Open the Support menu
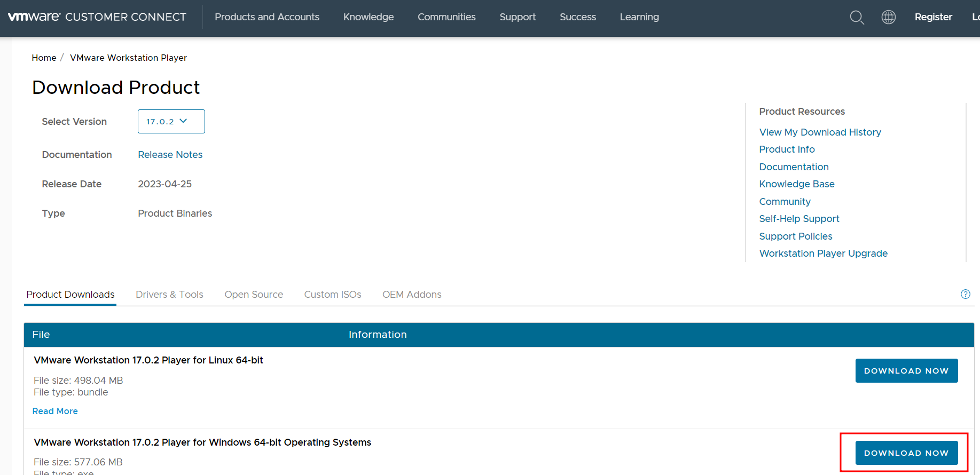This screenshot has height=475, width=980. pyautogui.click(x=518, y=17)
